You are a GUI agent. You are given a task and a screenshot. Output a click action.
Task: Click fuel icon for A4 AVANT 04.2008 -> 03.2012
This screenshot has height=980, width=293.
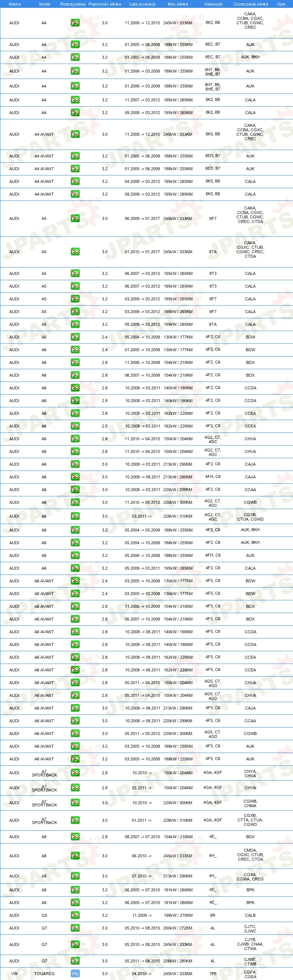click(75, 181)
